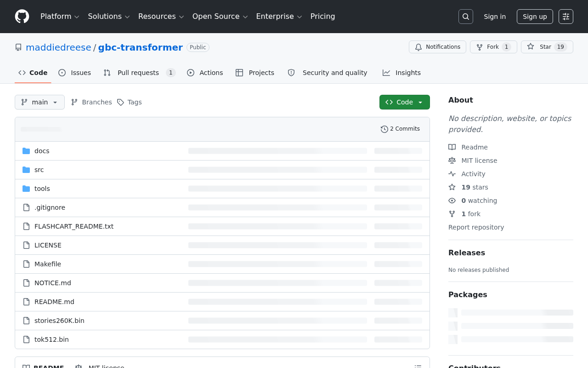This screenshot has width=588, height=368.
Task: Click the stars icon in About
Action: [x=452, y=187]
